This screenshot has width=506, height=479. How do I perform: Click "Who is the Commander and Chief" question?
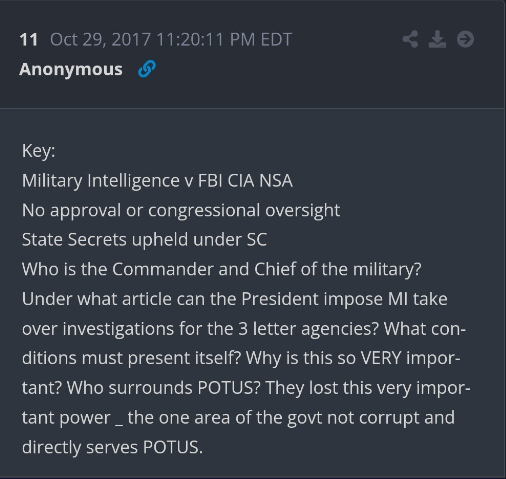(x=159, y=269)
